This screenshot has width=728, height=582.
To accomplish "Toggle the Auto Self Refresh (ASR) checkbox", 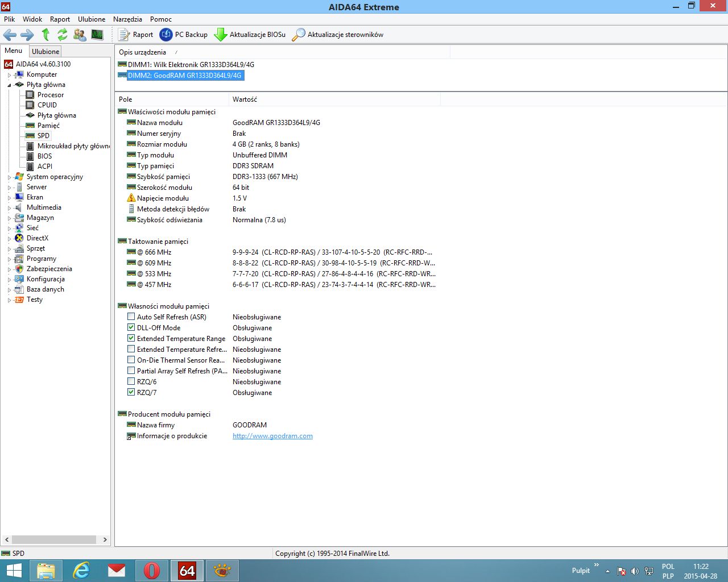I will point(131,317).
